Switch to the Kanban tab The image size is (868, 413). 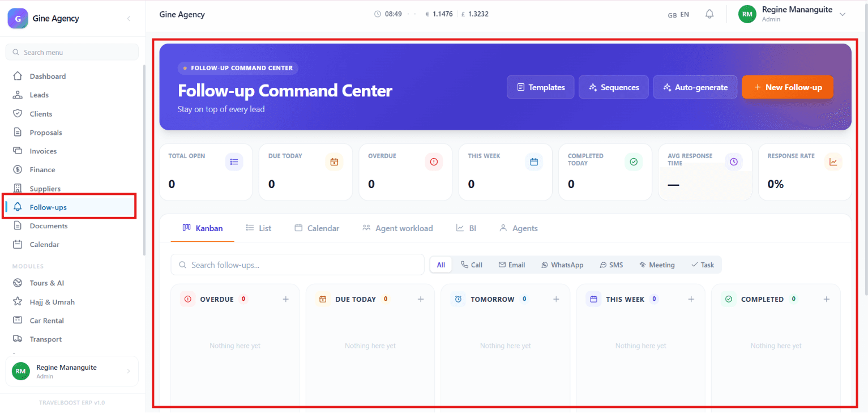[203, 228]
